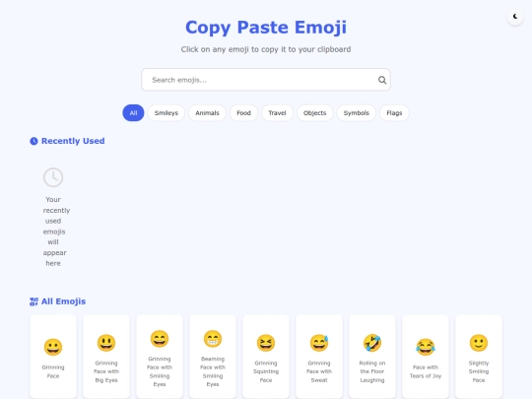
Task: Copy the Beaming Face with Smiling Eyes emoji
Action: pyautogui.click(x=213, y=357)
